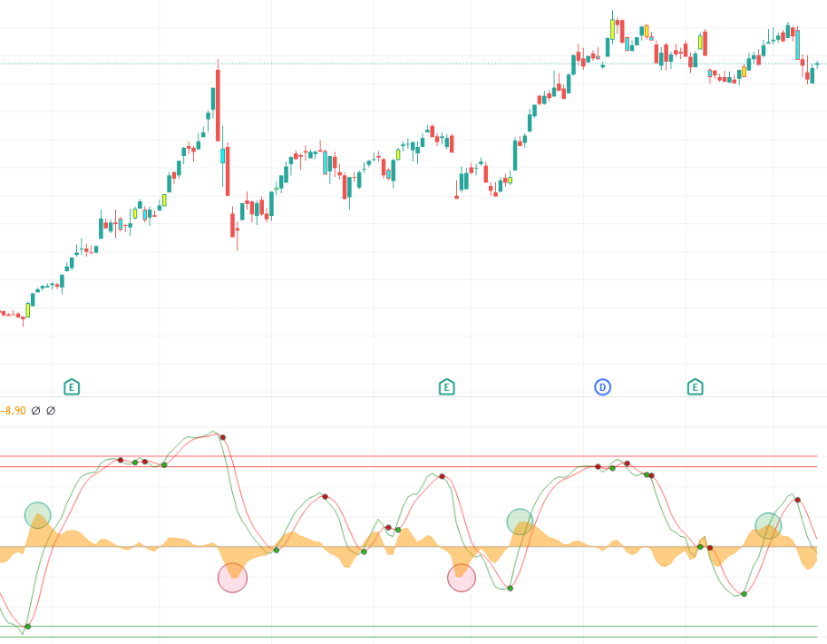This screenshot has width=827, height=644.
Task: Click the leftmost green circle signal
Action: click(37, 515)
